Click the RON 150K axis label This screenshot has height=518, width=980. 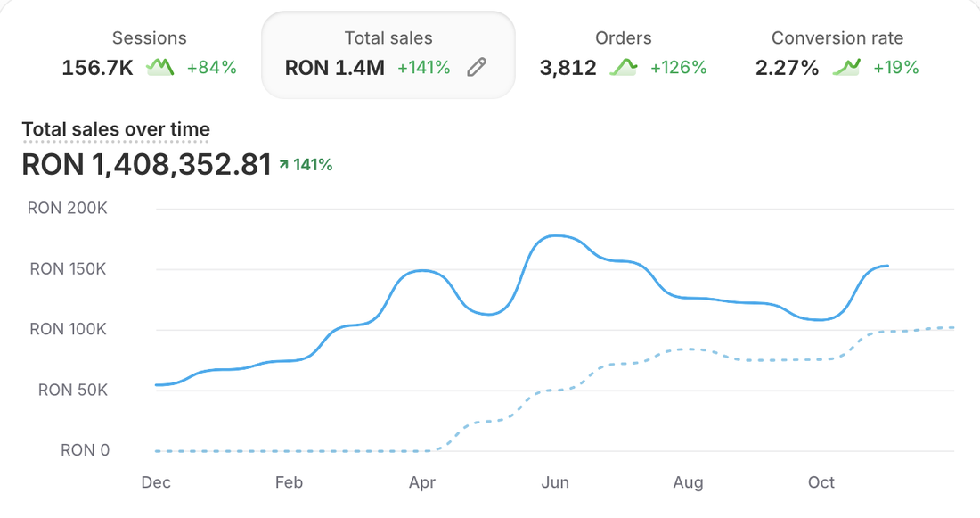tap(68, 269)
